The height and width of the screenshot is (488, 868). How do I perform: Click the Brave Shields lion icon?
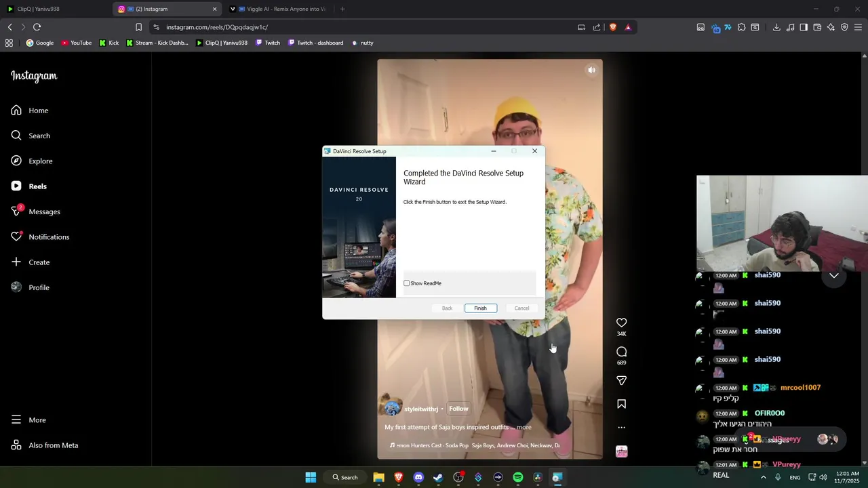(x=613, y=27)
